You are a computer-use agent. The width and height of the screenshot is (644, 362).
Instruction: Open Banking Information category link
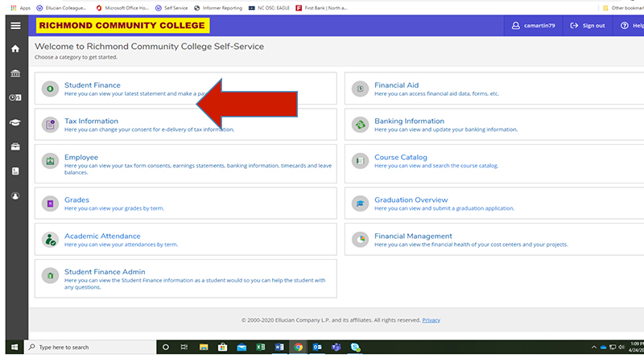tap(409, 121)
